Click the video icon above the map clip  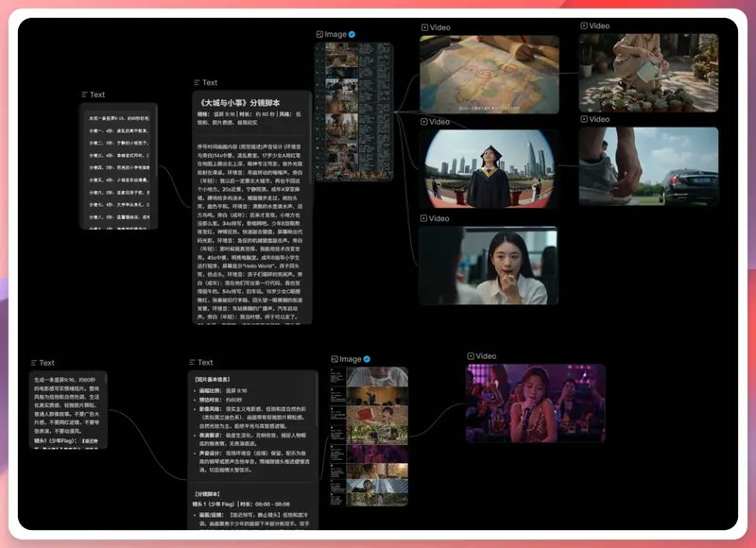(x=424, y=28)
